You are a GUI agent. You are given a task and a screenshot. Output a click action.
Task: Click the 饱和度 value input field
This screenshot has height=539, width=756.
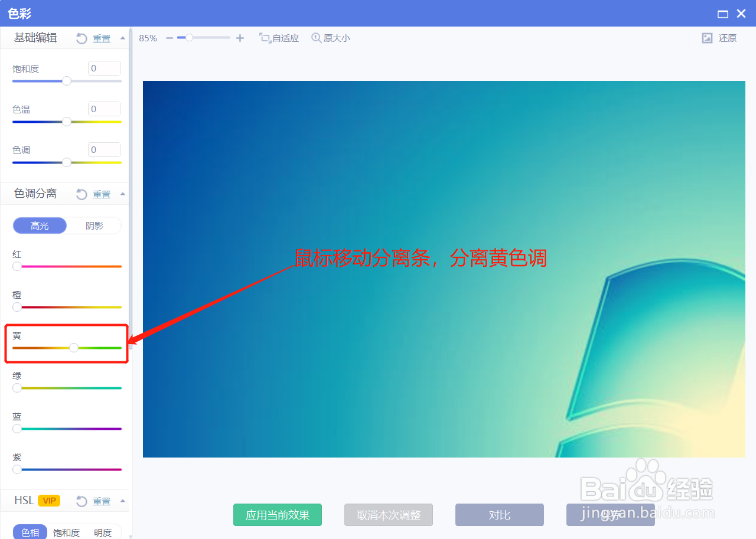point(104,68)
